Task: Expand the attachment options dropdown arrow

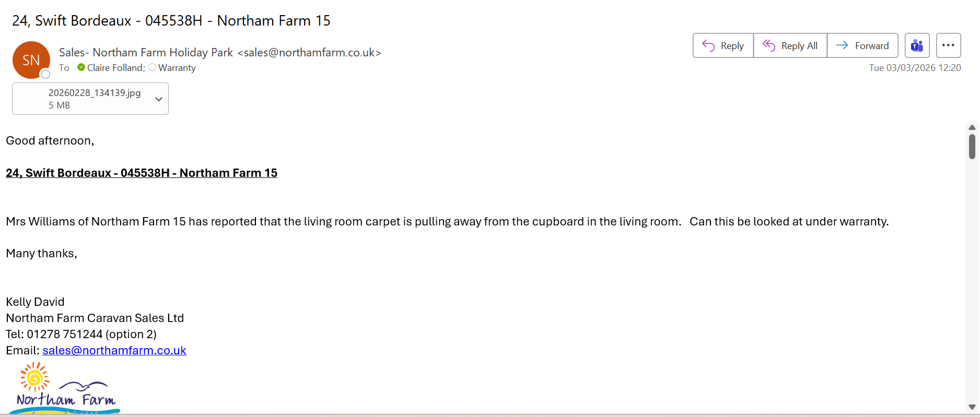Action: pyautogui.click(x=159, y=99)
